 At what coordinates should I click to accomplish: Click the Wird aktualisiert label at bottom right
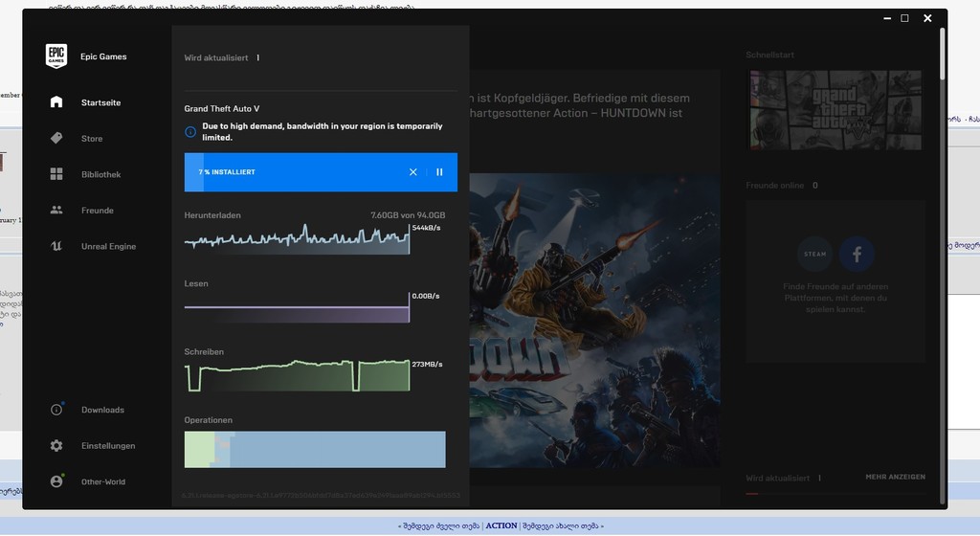[777, 478]
